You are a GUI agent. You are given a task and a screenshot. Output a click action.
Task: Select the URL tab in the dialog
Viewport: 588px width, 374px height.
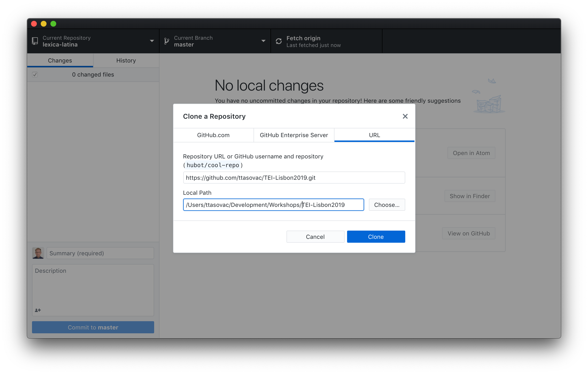point(374,135)
